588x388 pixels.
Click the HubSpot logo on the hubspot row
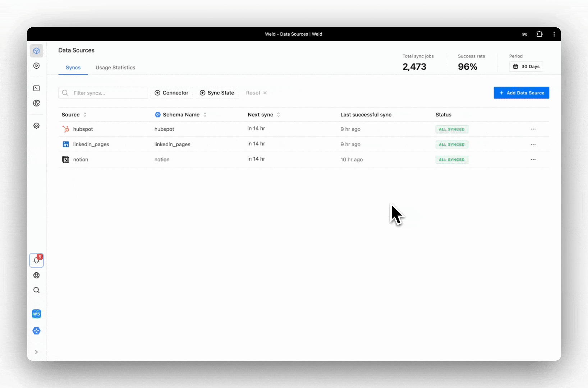coord(66,129)
